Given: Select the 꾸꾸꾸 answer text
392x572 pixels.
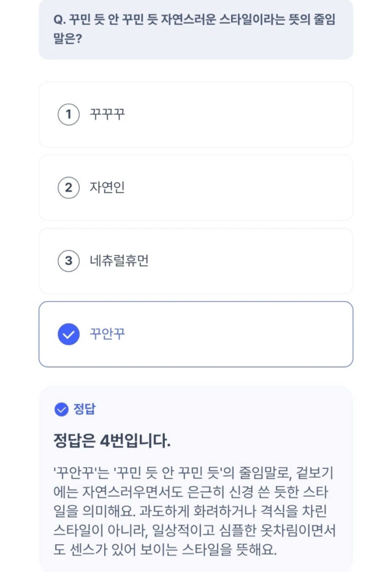Looking at the screenshot, I should coord(107,114).
